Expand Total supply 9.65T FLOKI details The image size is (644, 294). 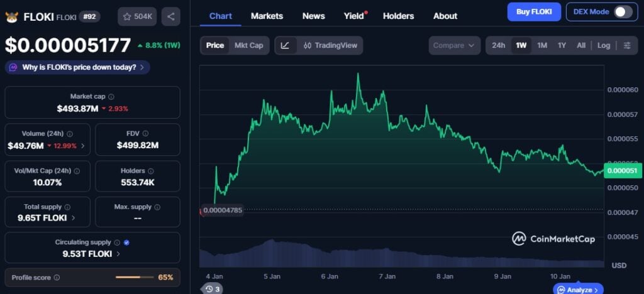coord(73,218)
